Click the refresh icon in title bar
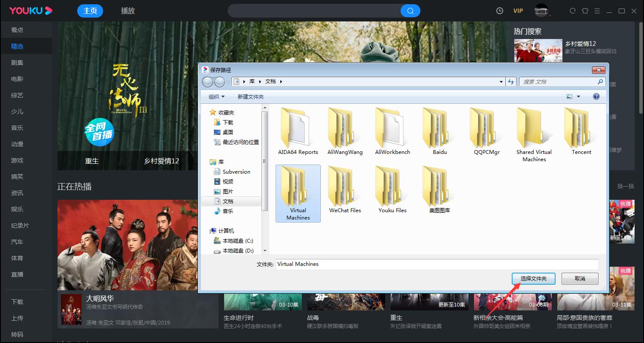Screen dimensions: 644x343 (x=572, y=11)
